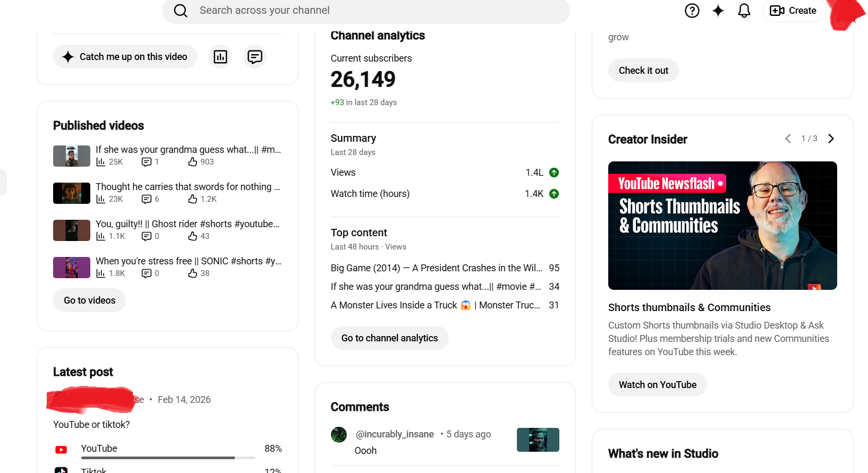The width and height of the screenshot is (868, 473).
Task: Click the Create button
Action: (x=794, y=11)
